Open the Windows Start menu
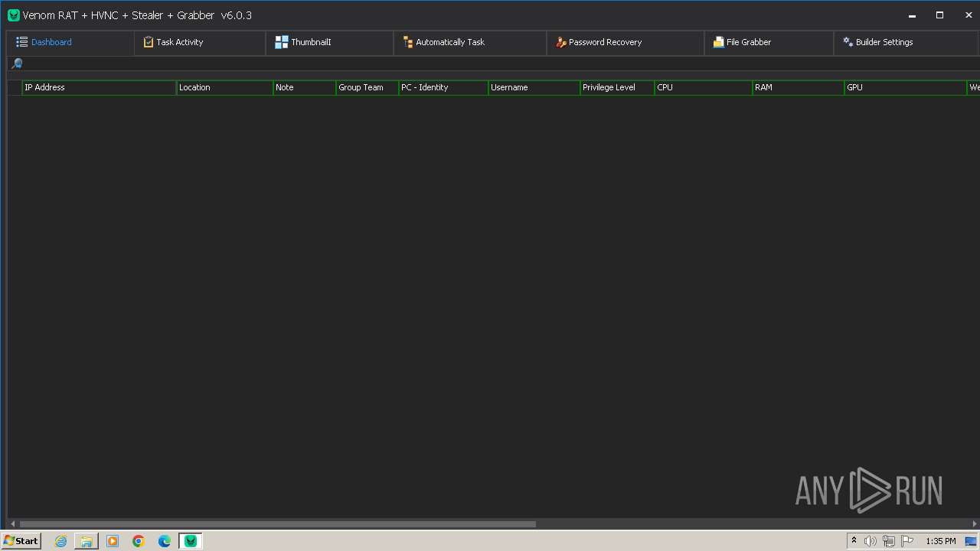 [x=21, y=541]
